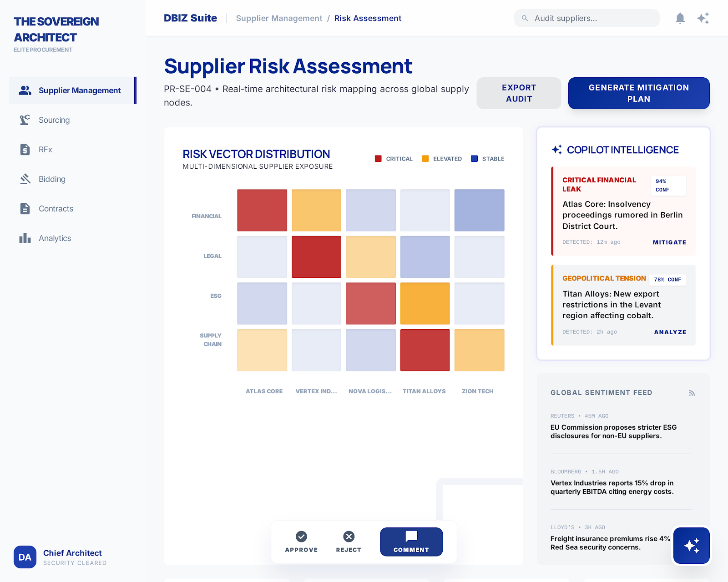Click the SUPPLY CHAIN row label
The image size is (728, 582).
[211, 340]
